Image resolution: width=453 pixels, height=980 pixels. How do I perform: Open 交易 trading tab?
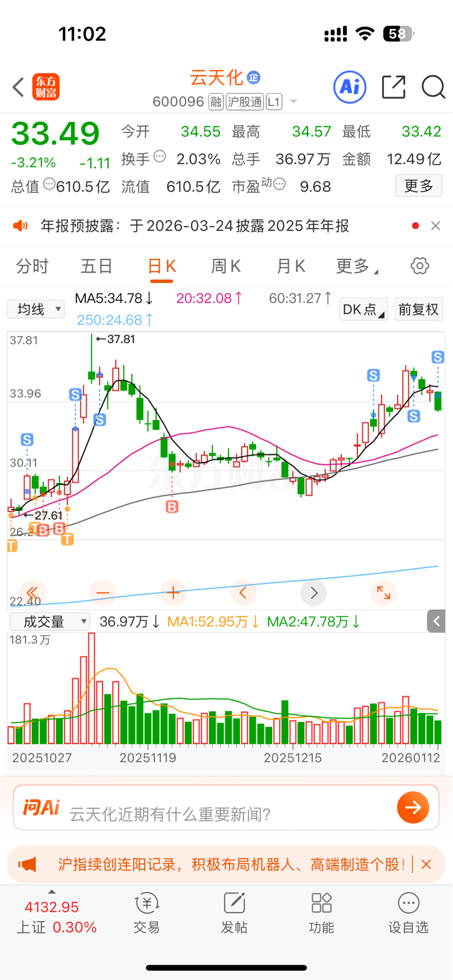pyautogui.click(x=147, y=913)
